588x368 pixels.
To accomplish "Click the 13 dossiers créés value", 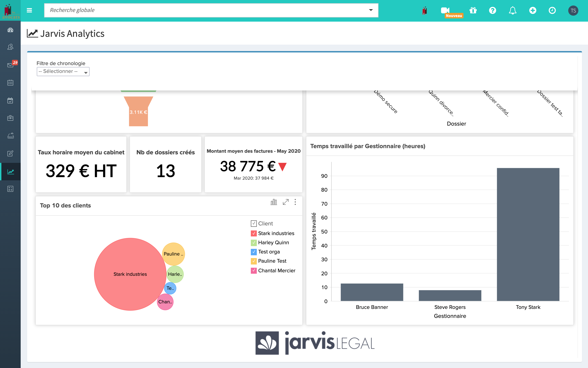I will click(x=165, y=171).
